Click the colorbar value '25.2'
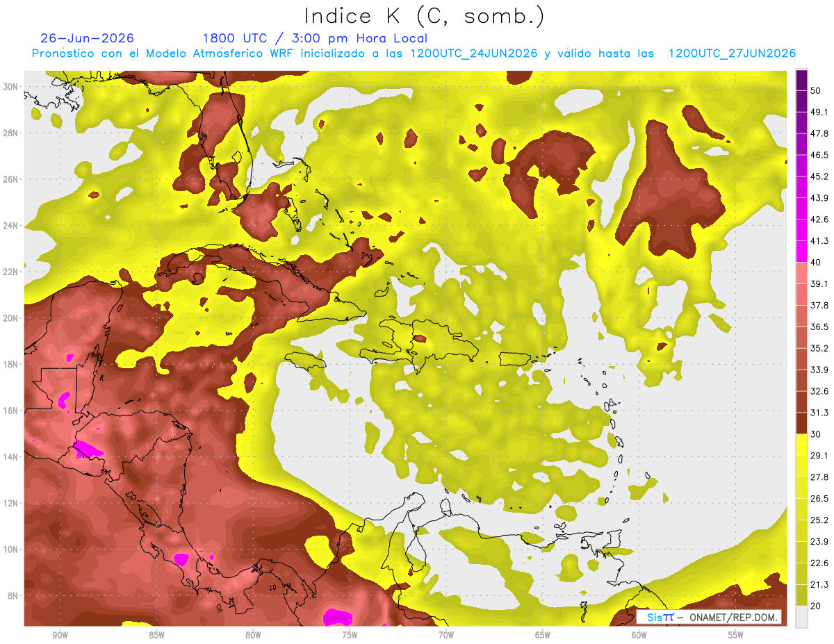The height and width of the screenshot is (644, 834). pos(819,520)
